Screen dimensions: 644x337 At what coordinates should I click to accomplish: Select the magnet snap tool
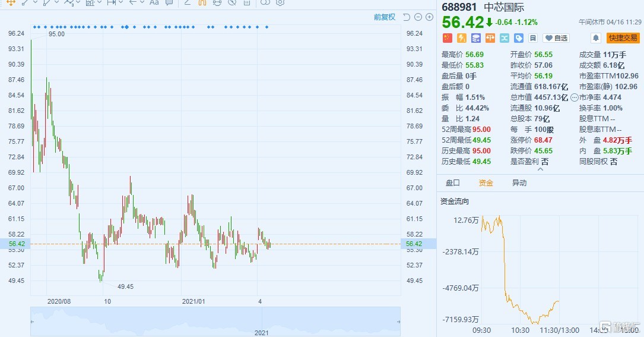click(x=202, y=2)
